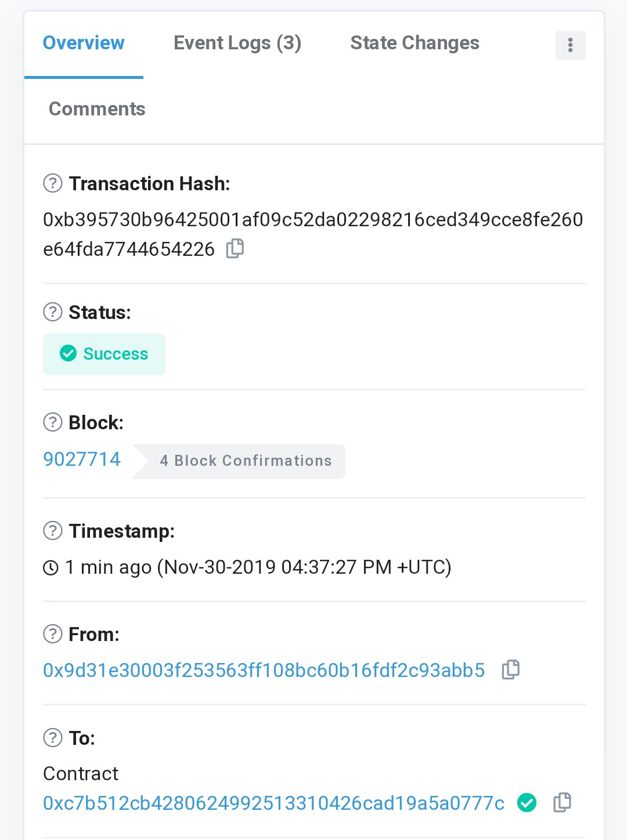Screen dimensions: 627x840
Task: Click the verified contract checkmark icon
Action: [527, 803]
